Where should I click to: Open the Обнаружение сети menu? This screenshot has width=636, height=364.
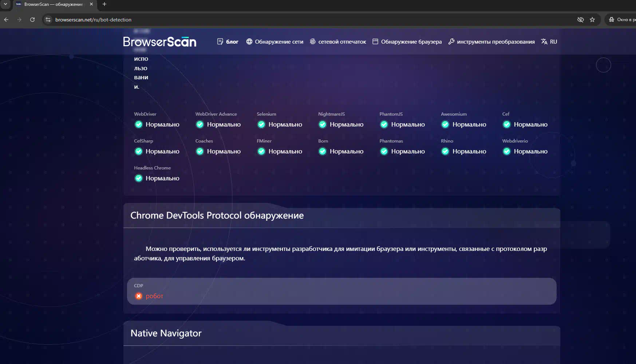tap(274, 42)
